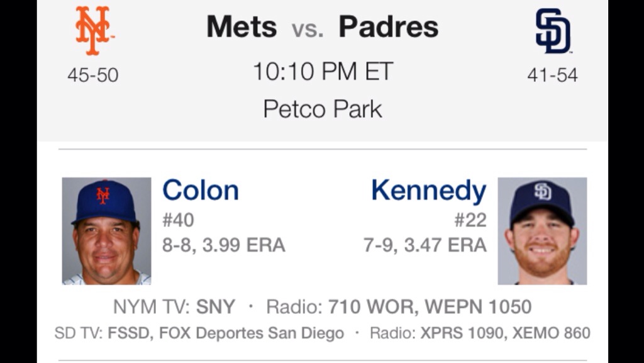Tap Kennedy's jersey number #22

click(470, 220)
